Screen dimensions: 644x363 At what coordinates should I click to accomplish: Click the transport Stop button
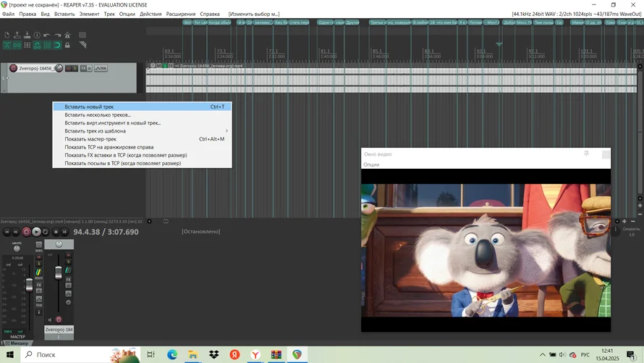coord(56,232)
